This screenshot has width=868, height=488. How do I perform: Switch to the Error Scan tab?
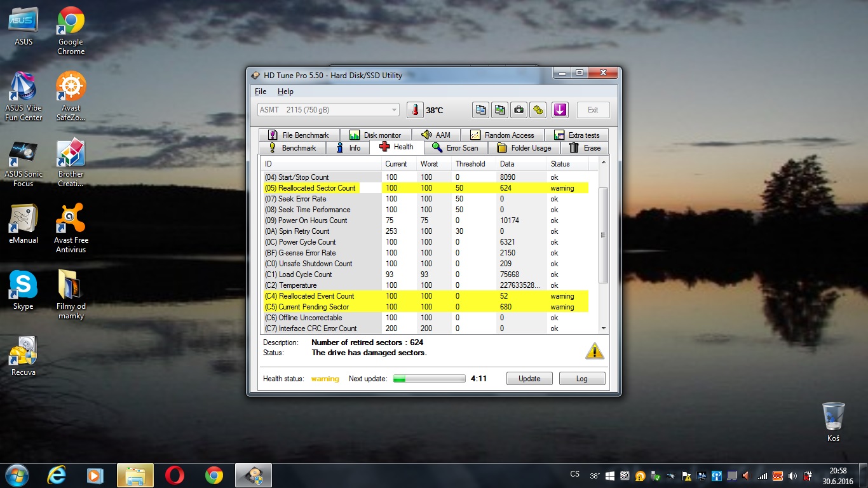[455, 148]
